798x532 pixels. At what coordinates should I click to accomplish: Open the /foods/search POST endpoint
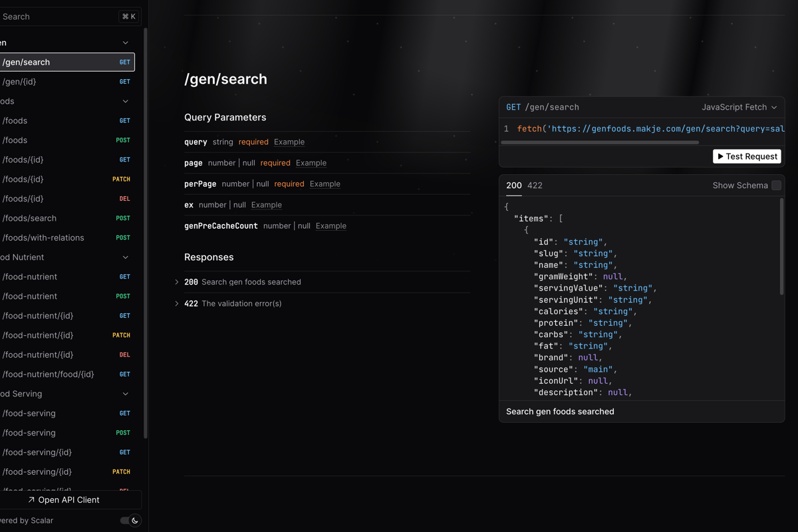click(x=29, y=218)
